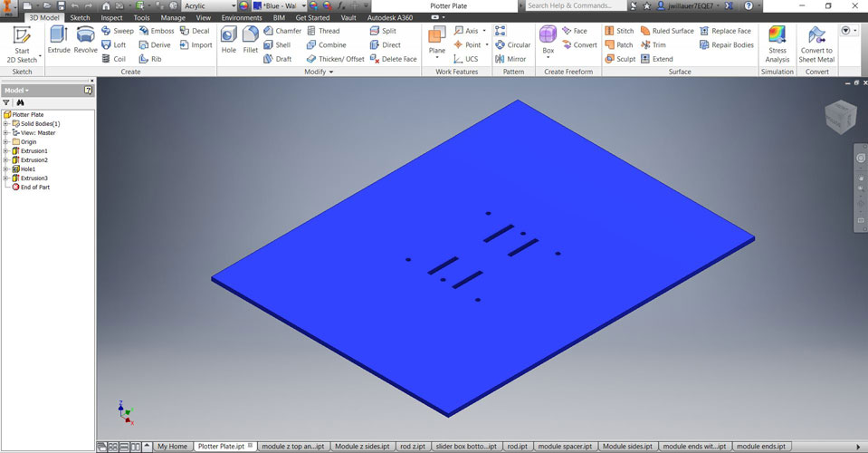This screenshot has height=453, width=868.
Task: Activate the Emboss tool
Action: [x=157, y=31]
